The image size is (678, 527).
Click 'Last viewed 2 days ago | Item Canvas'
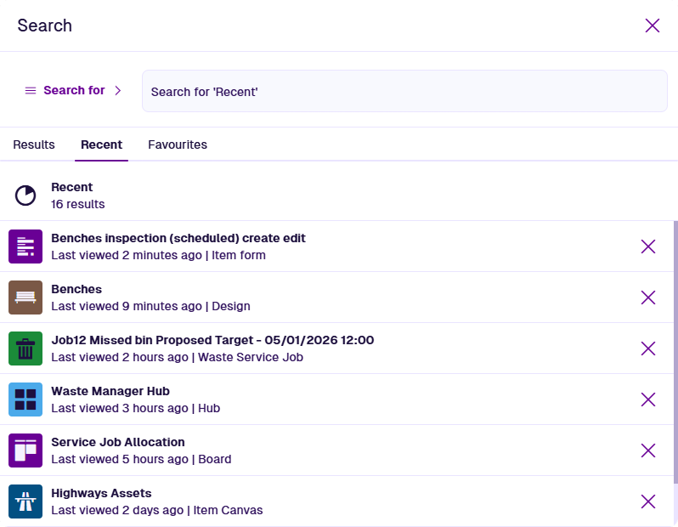click(157, 510)
